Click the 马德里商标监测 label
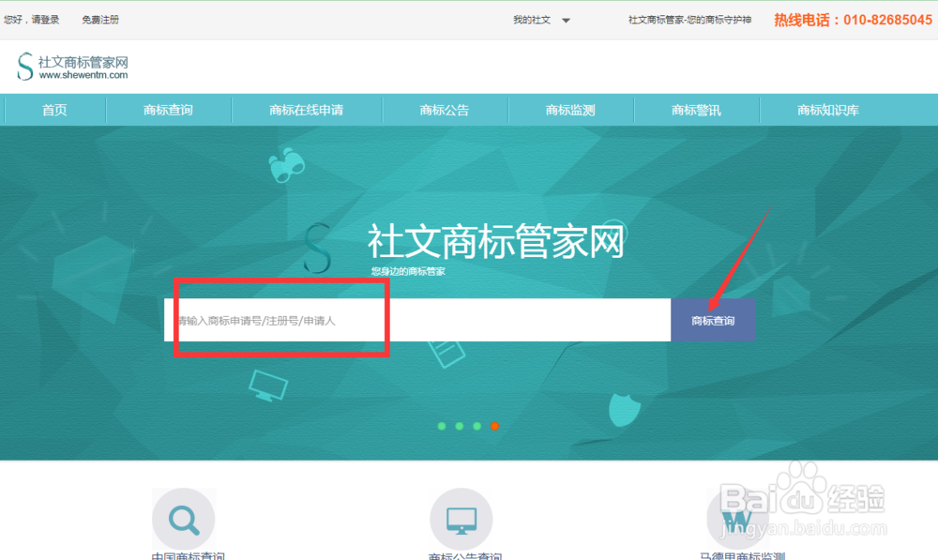The image size is (938, 560). pos(742,556)
